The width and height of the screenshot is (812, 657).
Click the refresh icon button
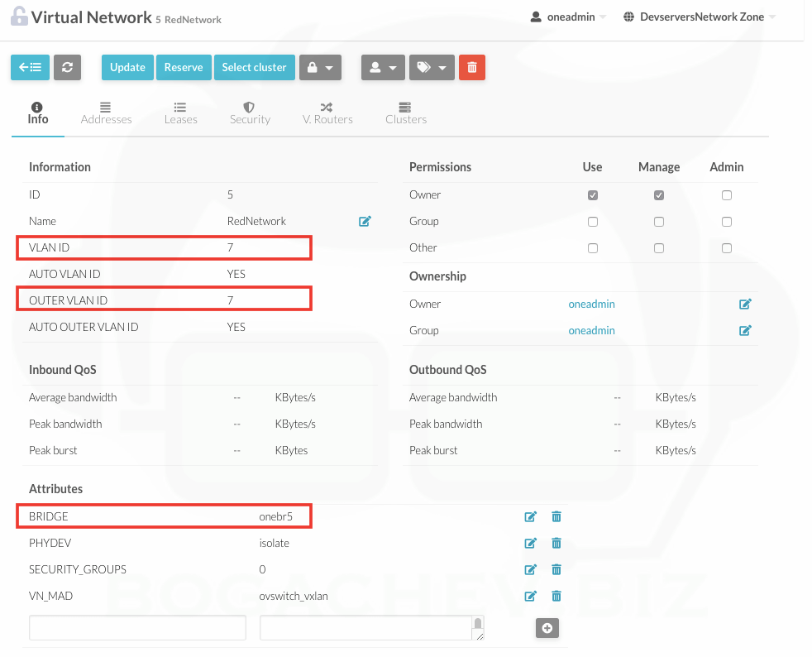(67, 68)
